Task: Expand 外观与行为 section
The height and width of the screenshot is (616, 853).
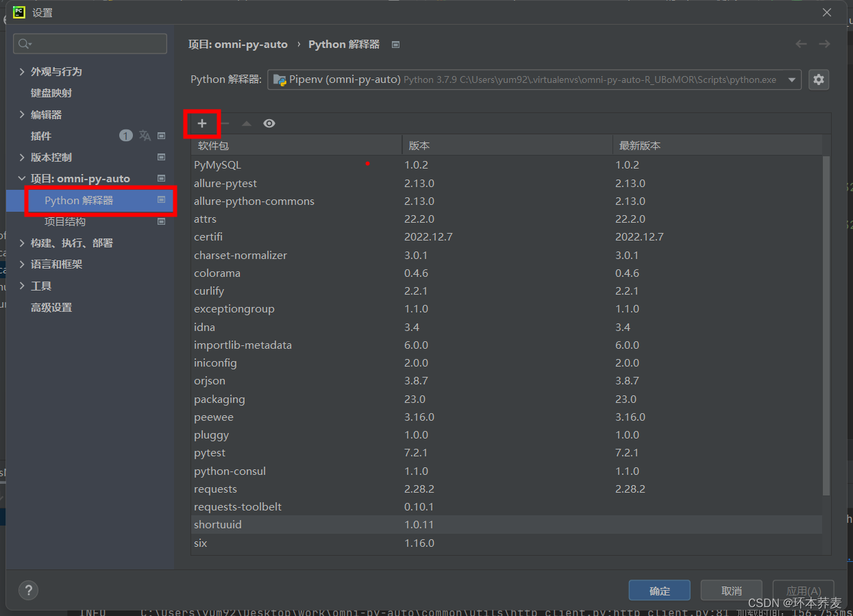Action: 22,71
